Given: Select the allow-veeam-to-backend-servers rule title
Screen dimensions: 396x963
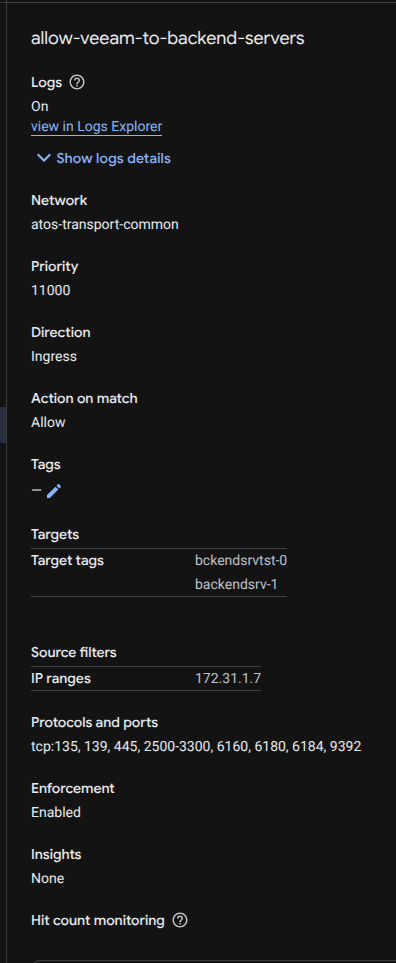Looking at the screenshot, I should 168,38.
